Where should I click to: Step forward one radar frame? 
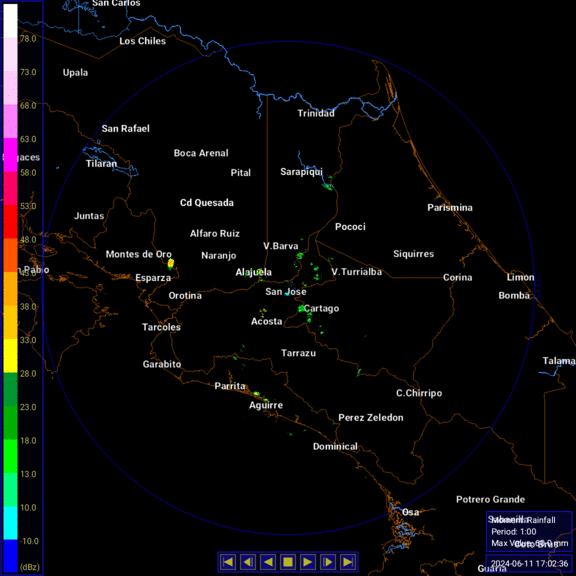pyautogui.click(x=328, y=562)
